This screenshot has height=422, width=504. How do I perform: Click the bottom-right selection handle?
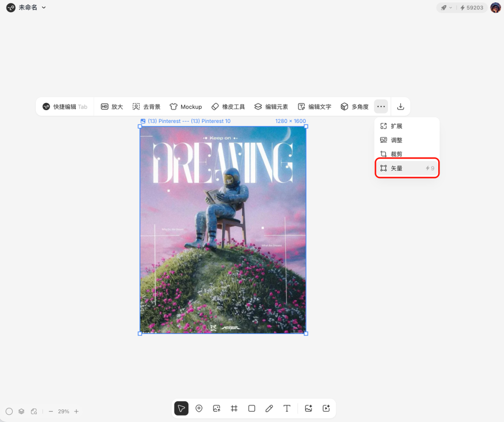(306, 334)
